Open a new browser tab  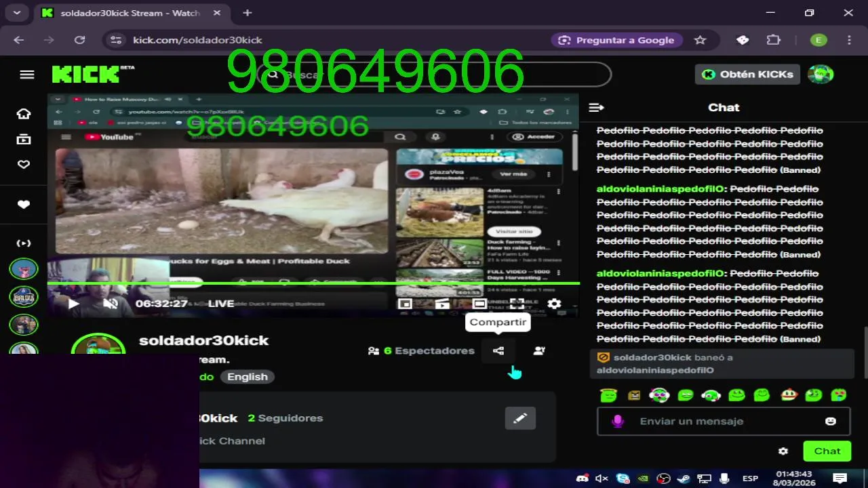point(248,13)
